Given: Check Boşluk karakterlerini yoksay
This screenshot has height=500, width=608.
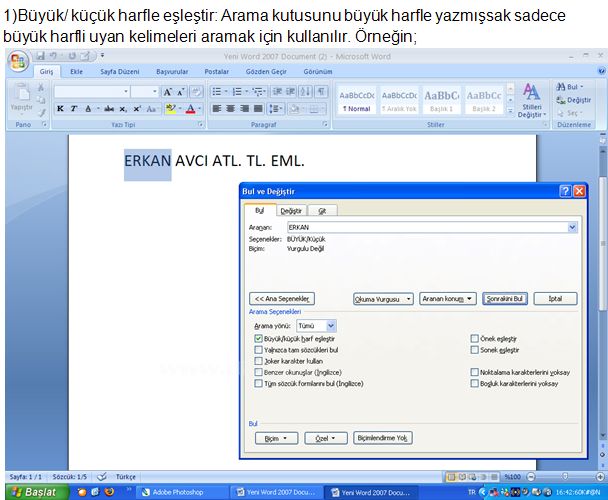Looking at the screenshot, I should [474, 384].
